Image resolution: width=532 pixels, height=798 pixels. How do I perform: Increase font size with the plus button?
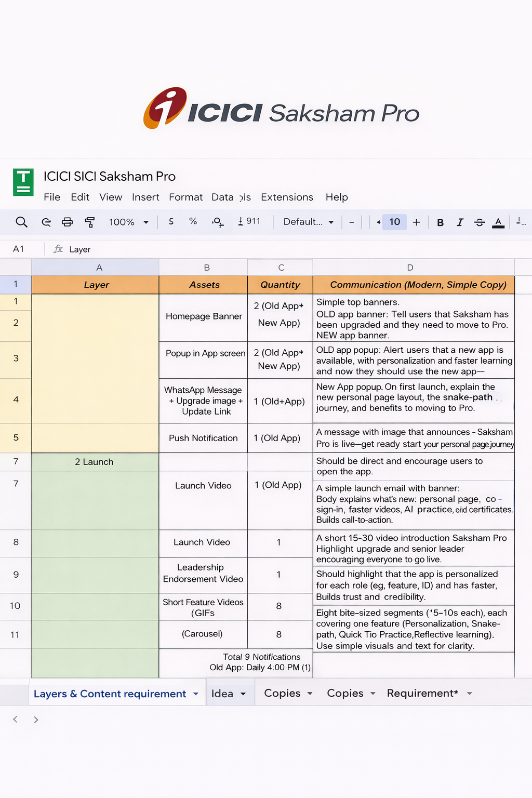(x=416, y=222)
